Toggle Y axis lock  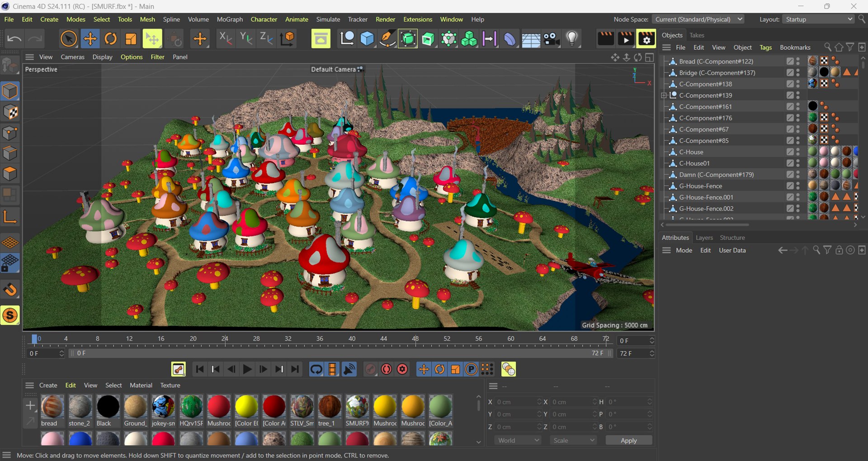[245, 38]
